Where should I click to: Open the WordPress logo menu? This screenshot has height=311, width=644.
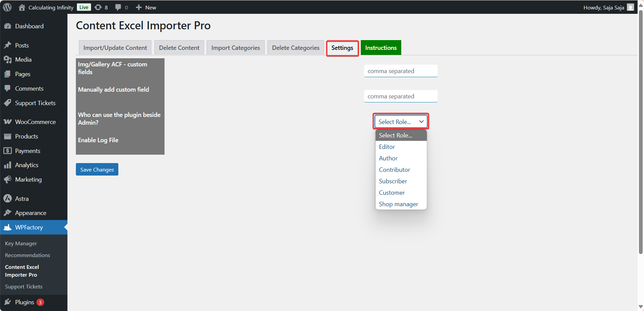point(7,7)
